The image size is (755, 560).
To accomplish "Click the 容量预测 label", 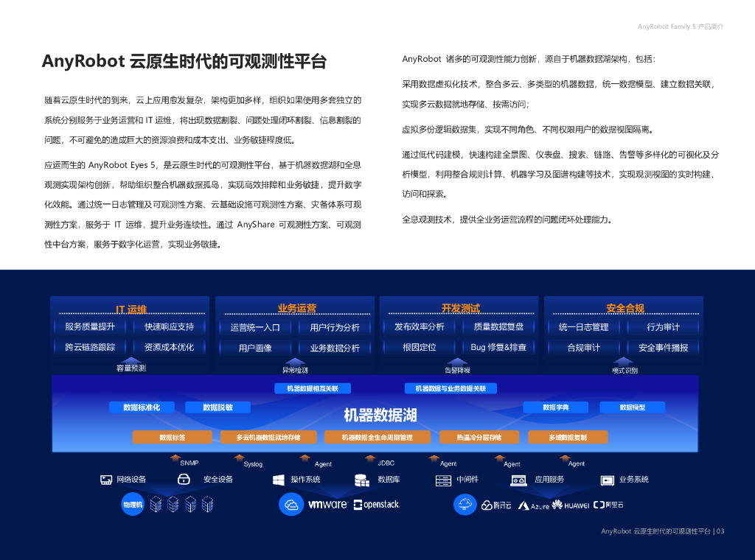I will [131, 368].
